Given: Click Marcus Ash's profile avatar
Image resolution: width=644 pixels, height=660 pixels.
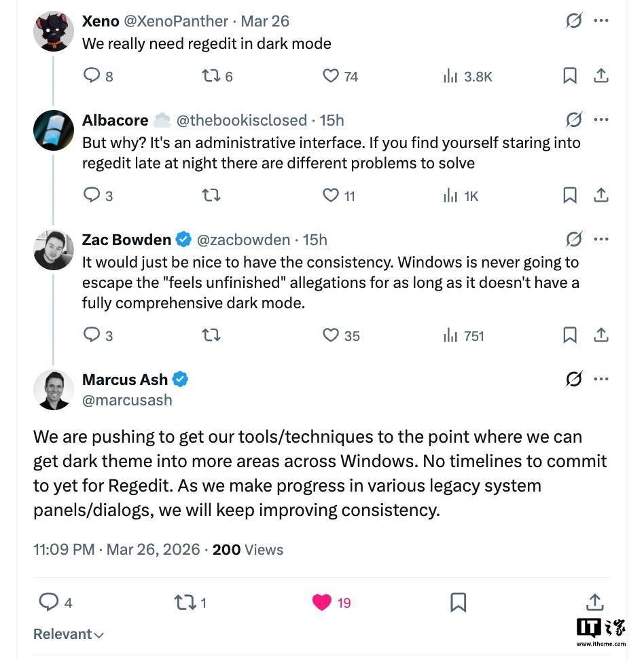Looking at the screenshot, I should point(54,390).
